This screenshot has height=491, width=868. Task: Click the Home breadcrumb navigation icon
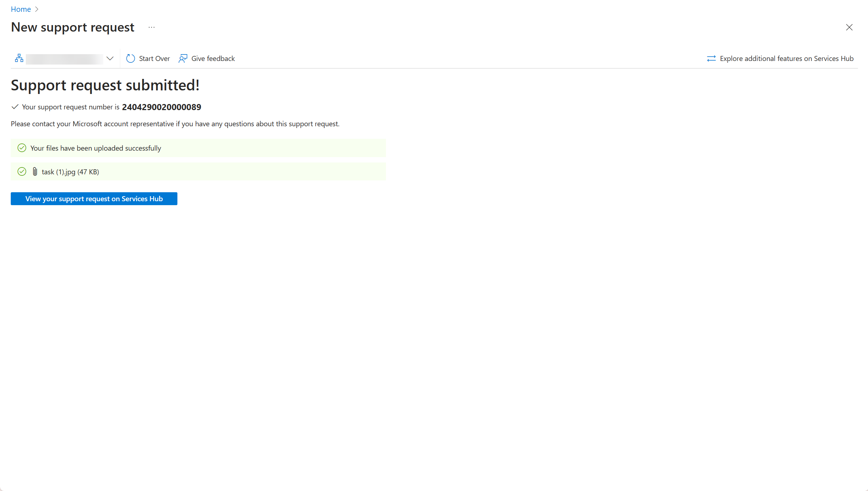tap(21, 9)
